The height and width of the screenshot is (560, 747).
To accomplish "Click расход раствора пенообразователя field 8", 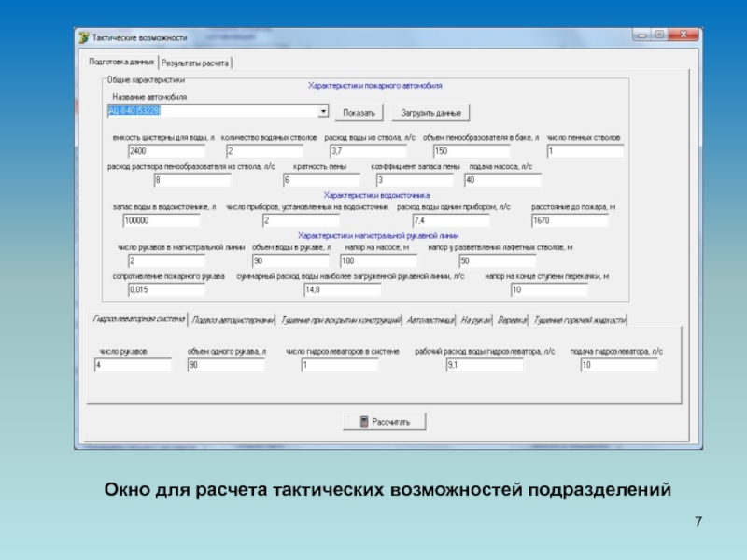I will click(x=192, y=180).
